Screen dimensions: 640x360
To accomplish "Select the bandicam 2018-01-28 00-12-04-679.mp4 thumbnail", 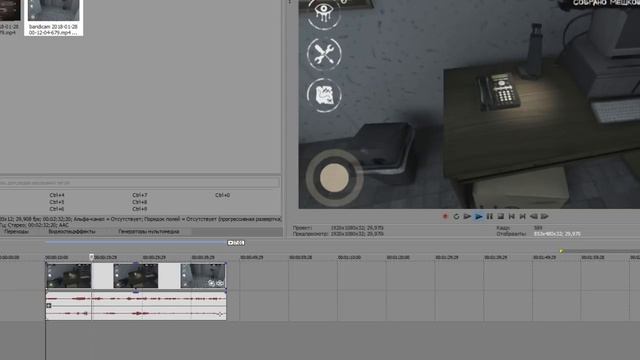I will click(x=53, y=18).
